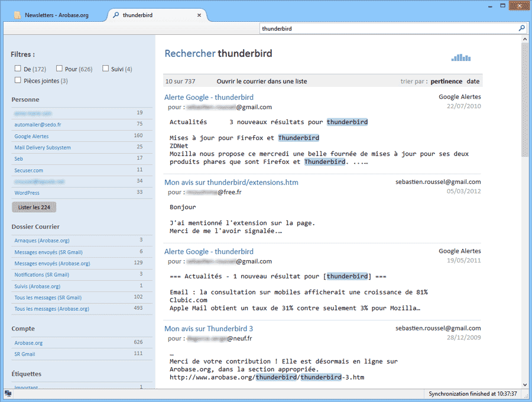Open the courrier dans une liste link
The height and width of the screenshot is (402, 532).
(262, 81)
